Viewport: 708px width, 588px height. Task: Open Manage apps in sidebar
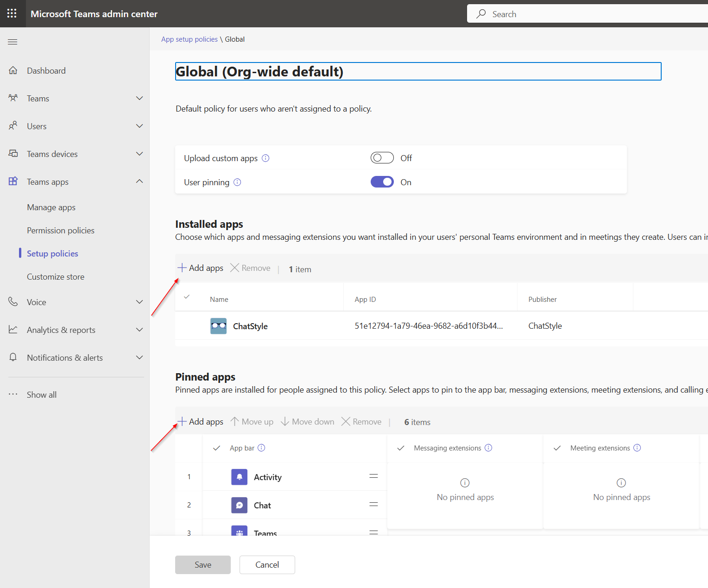click(x=51, y=207)
